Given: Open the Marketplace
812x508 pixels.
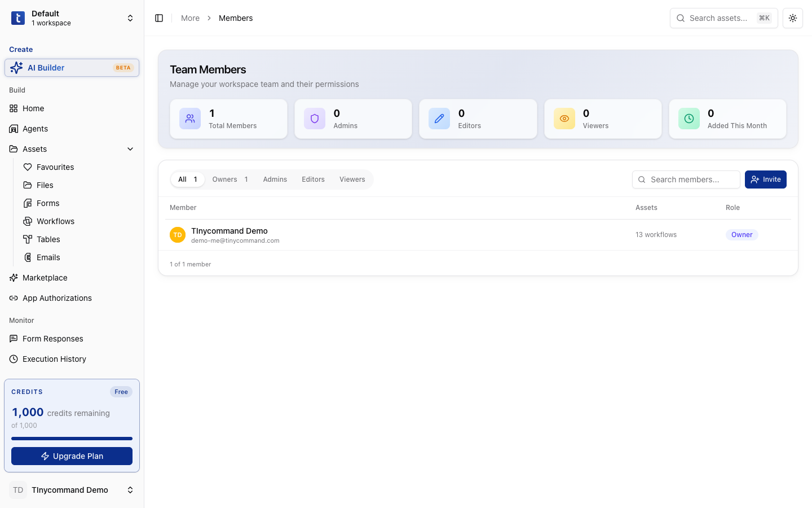Looking at the screenshot, I should (72, 278).
